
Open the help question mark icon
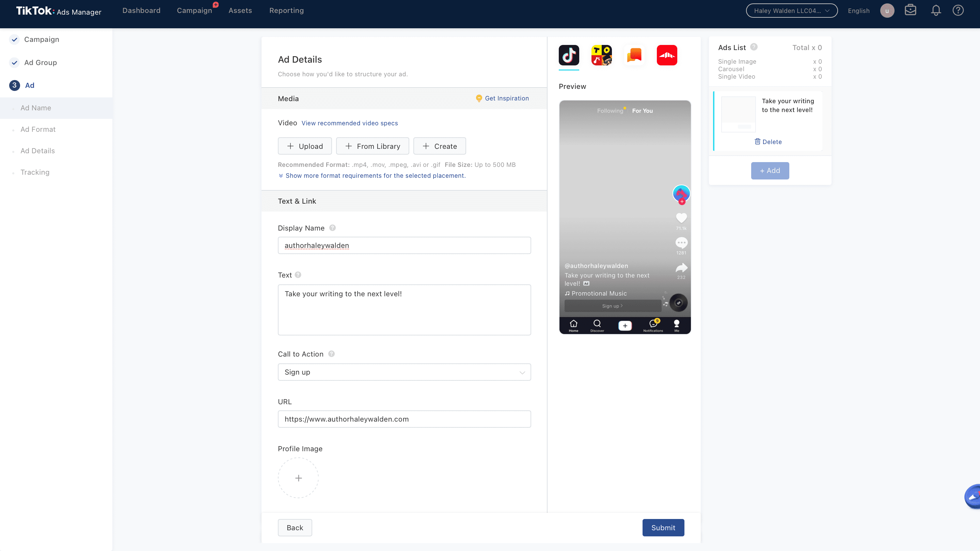pos(958,10)
